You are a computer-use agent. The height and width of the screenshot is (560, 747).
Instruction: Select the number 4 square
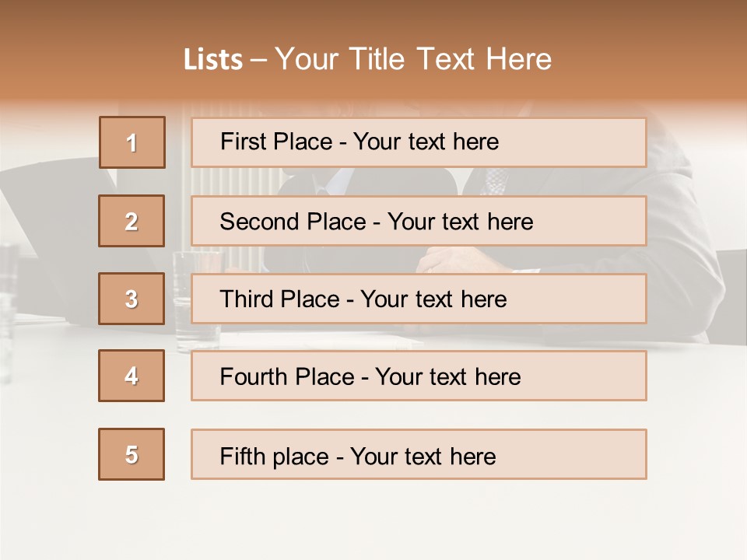click(x=132, y=376)
